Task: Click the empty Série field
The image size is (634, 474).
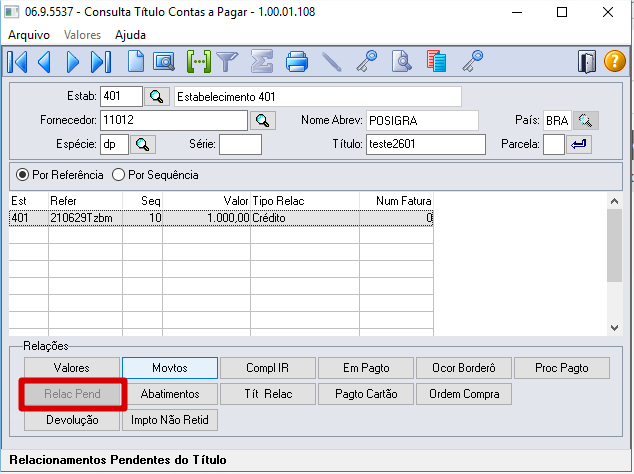Action: pyautogui.click(x=240, y=144)
